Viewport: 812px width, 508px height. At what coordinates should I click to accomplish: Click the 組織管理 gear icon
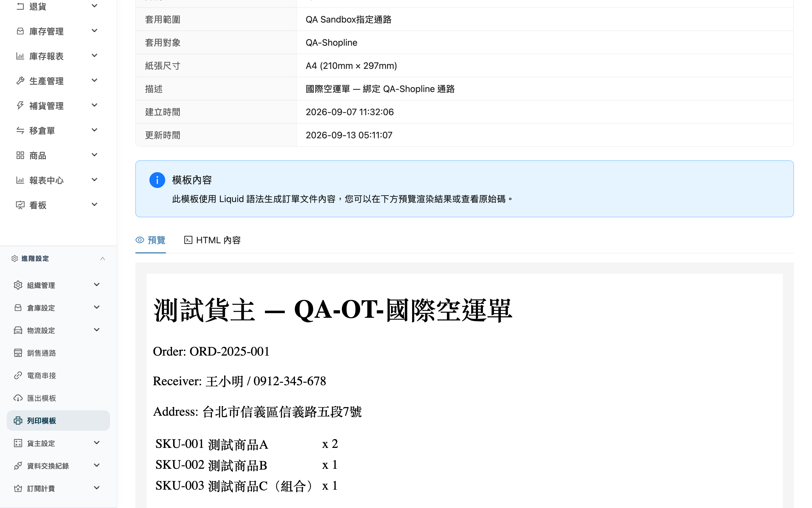(x=18, y=285)
